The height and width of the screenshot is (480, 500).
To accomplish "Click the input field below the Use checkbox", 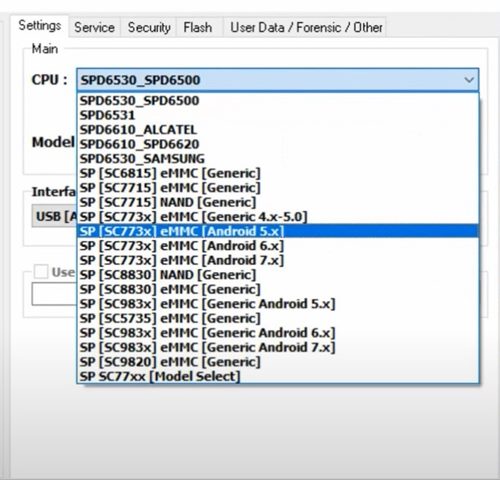I will 54,294.
